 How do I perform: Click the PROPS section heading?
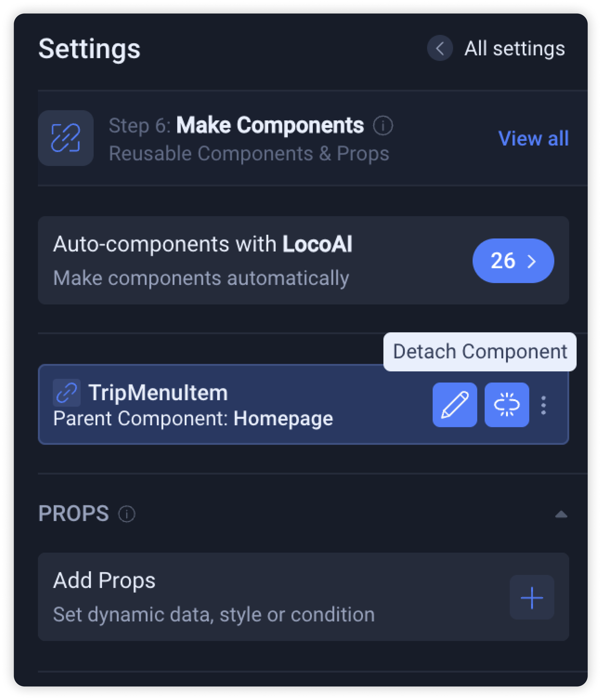[73, 514]
